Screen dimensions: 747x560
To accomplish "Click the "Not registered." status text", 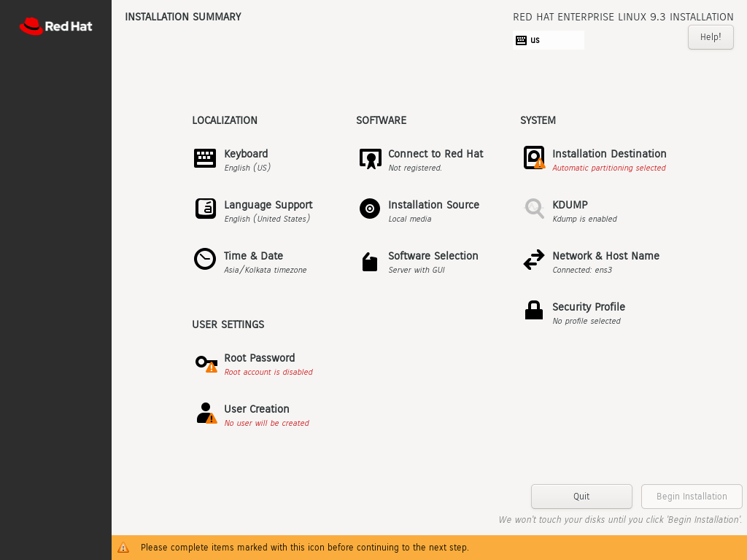I will pos(415,168).
